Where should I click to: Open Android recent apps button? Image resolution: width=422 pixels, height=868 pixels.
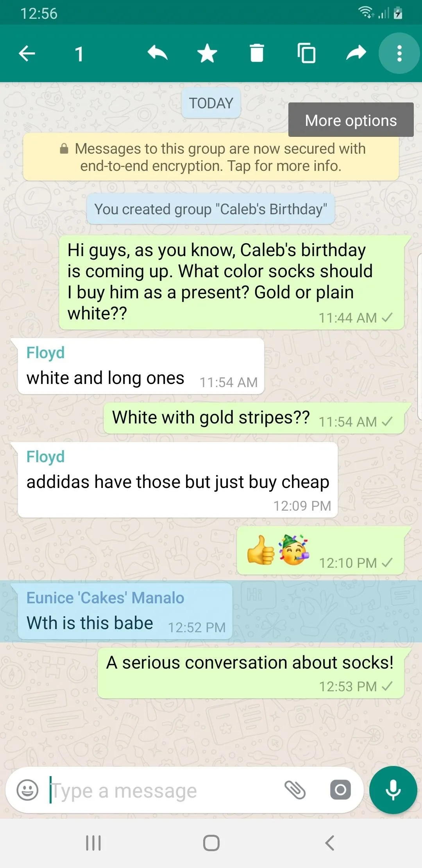93,843
